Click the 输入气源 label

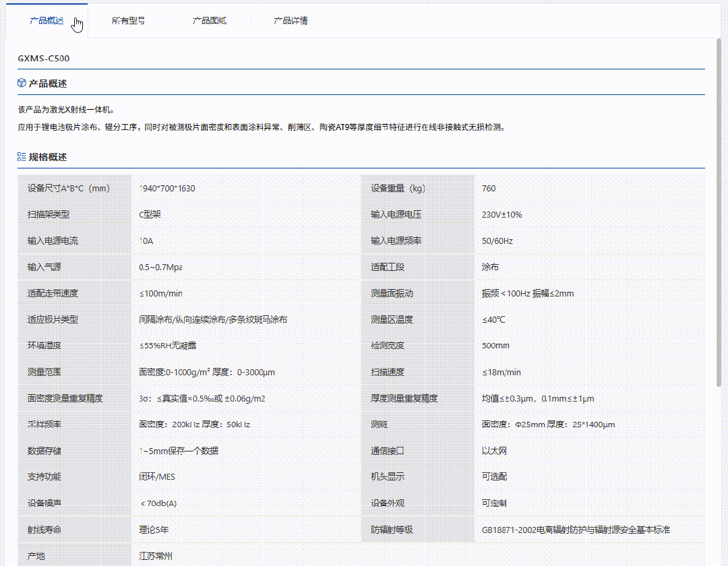[44, 268]
